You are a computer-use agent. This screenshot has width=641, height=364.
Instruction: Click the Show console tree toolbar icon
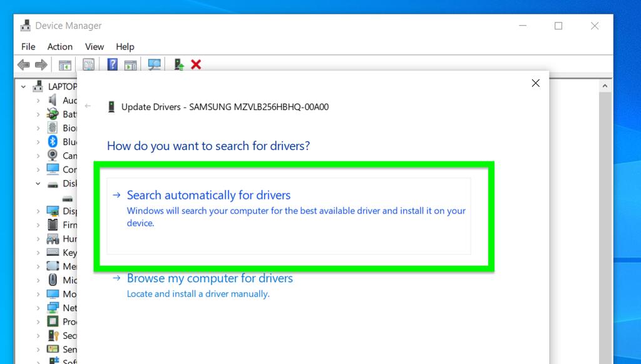[x=64, y=64]
